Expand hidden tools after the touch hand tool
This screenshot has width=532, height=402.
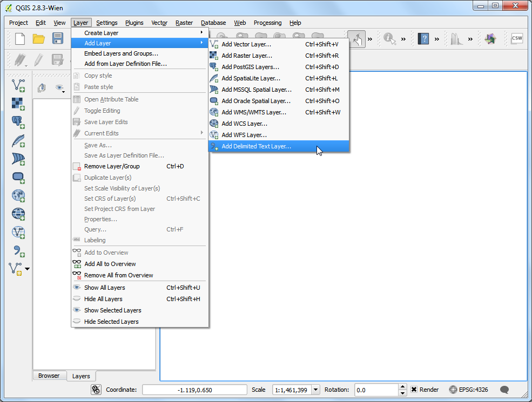click(x=370, y=39)
